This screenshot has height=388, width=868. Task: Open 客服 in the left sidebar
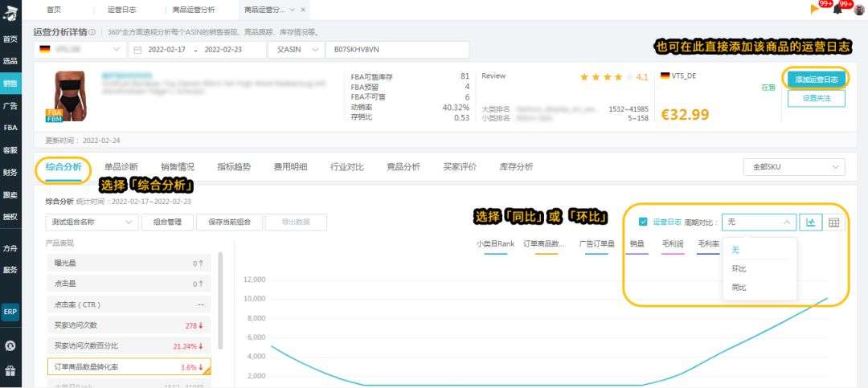click(x=10, y=150)
